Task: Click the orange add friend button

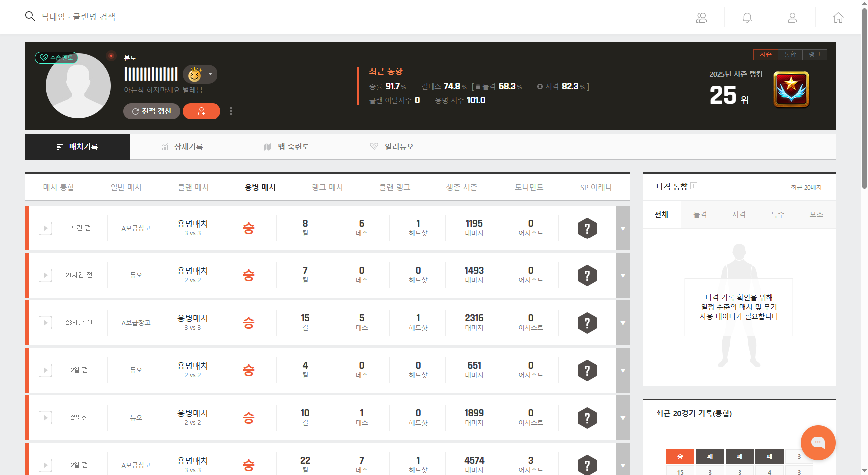Action: point(201,111)
